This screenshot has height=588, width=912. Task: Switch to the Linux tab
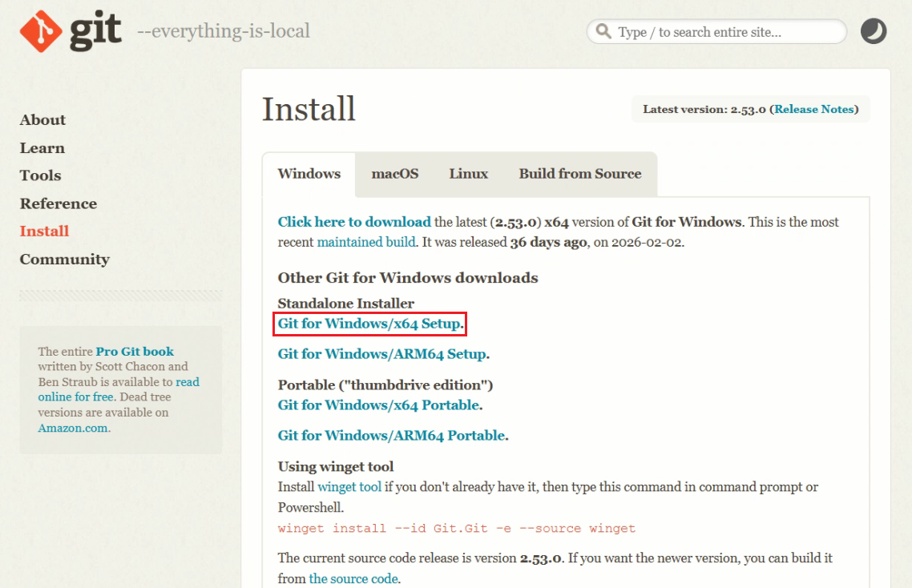click(x=468, y=174)
